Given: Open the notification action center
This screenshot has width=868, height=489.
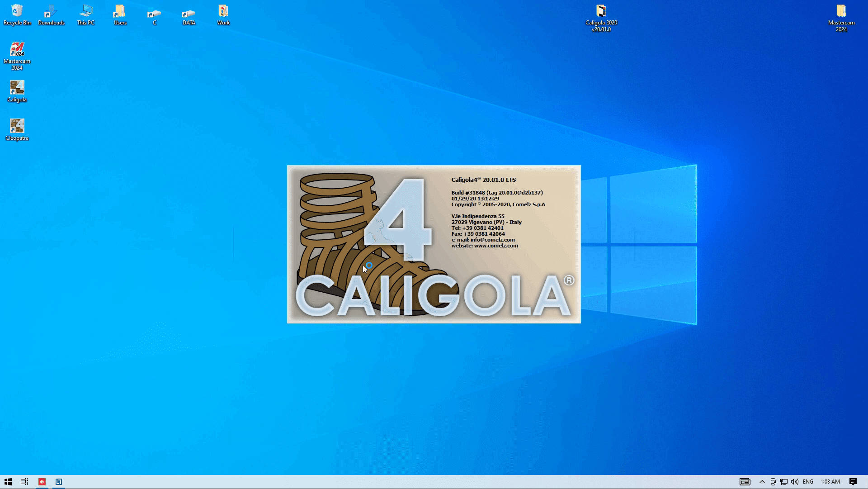Looking at the screenshot, I should click(x=853, y=482).
